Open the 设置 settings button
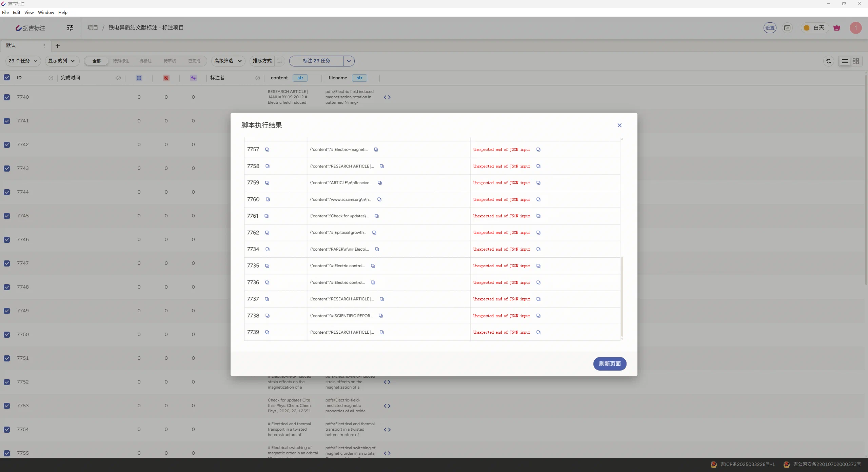The image size is (868, 472). pos(770,28)
